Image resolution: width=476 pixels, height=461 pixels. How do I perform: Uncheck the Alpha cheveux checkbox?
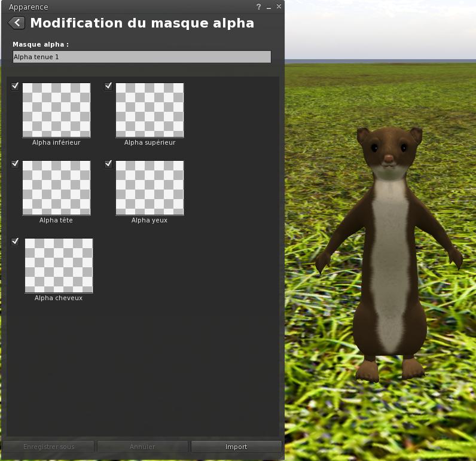[x=15, y=242]
